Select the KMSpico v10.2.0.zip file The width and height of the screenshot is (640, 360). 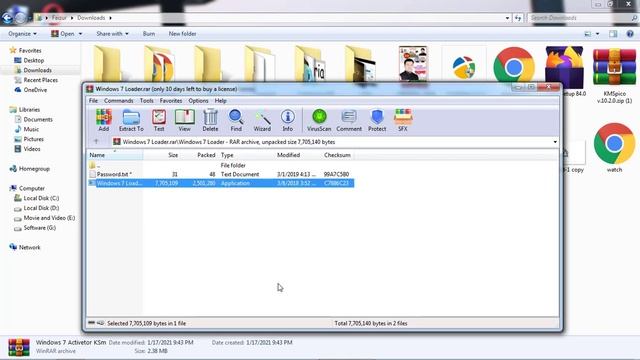(614, 75)
